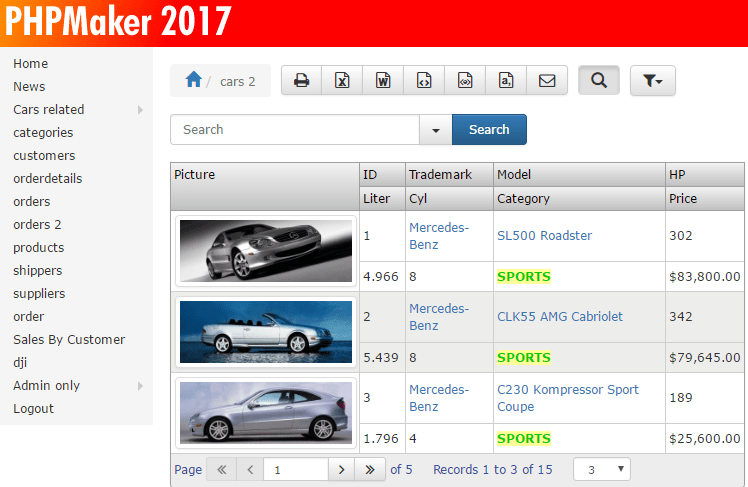Export table to CSV
The image size is (748, 487).
coord(506,81)
